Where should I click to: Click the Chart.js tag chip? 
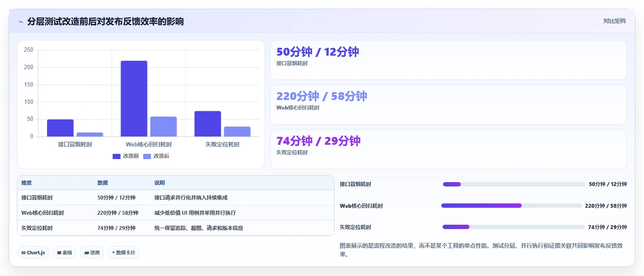coord(33,253)
